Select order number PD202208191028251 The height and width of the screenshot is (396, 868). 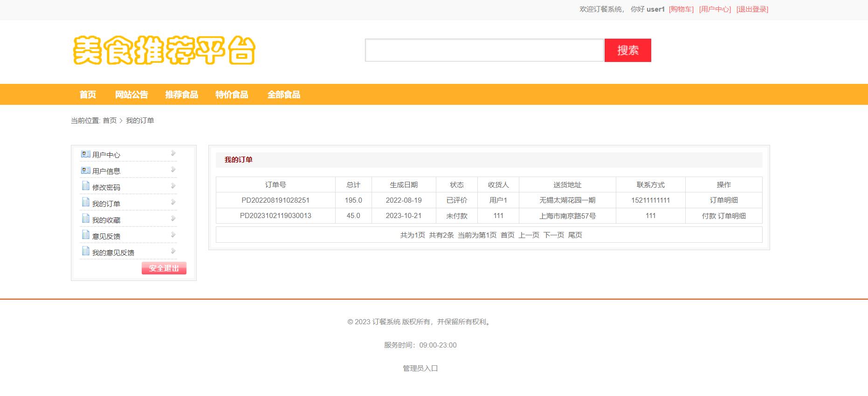pos(276,200)
